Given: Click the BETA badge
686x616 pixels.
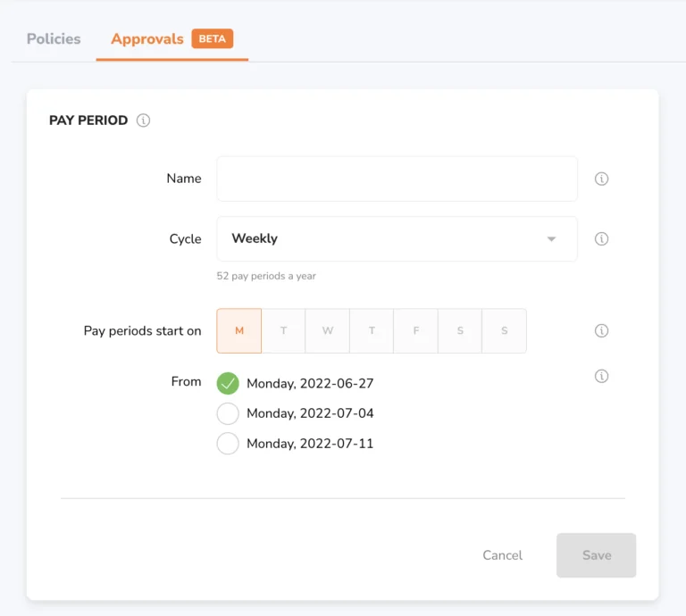Looking at the screenshot, I should (213, 39).
